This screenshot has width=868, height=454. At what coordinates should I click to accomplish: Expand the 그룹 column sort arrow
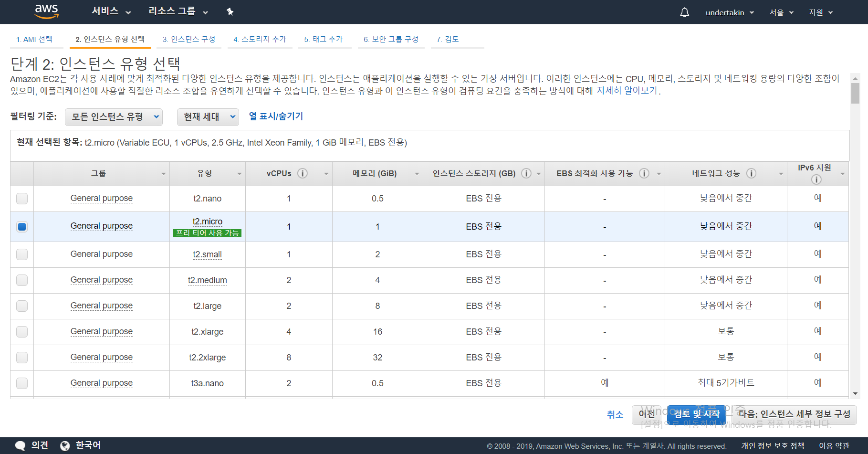163,174
